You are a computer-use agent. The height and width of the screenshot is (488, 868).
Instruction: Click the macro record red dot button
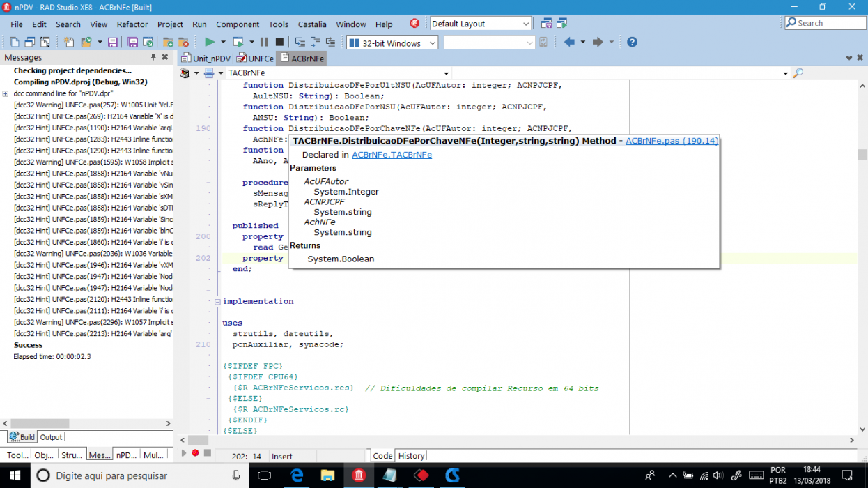pos(195,453)
